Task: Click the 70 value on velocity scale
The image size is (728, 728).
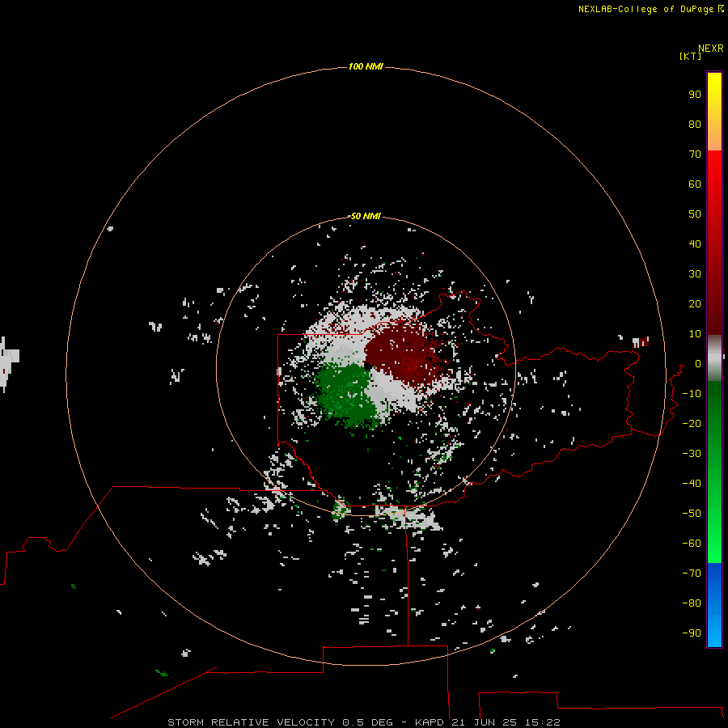Action: click(695, 154)
